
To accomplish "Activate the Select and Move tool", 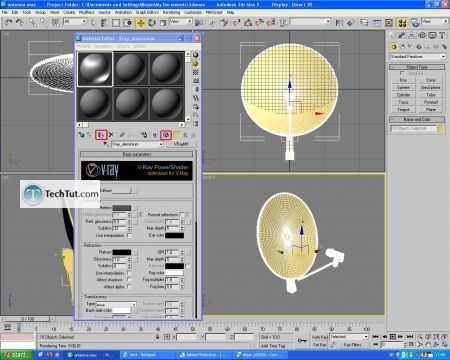I will (x=141, y=23).
